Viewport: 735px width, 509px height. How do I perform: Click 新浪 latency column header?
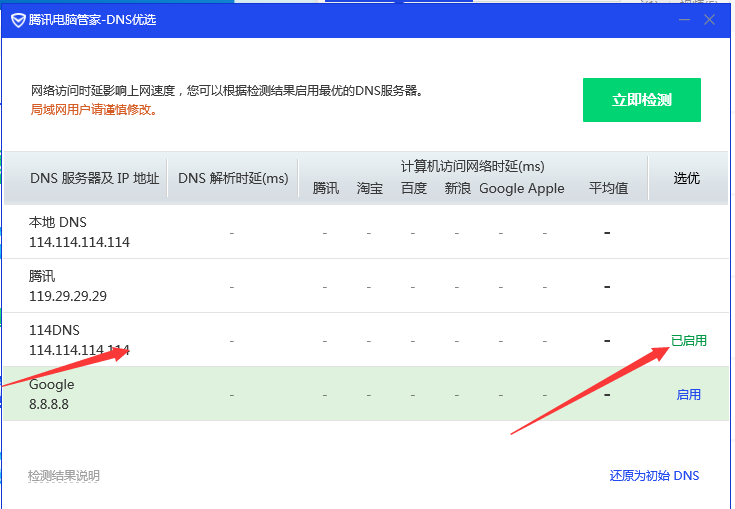tap(458, 188)
